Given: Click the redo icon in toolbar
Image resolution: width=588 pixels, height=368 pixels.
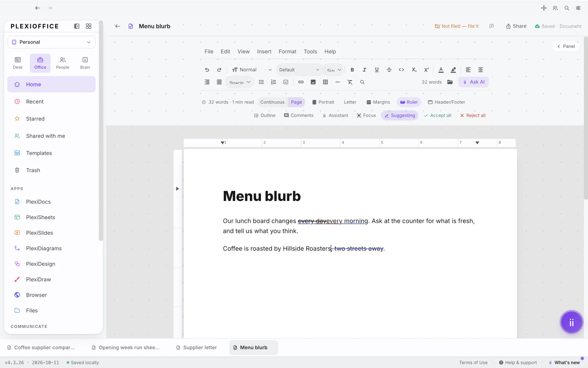Looking at the screenshot, I should 219,70.
